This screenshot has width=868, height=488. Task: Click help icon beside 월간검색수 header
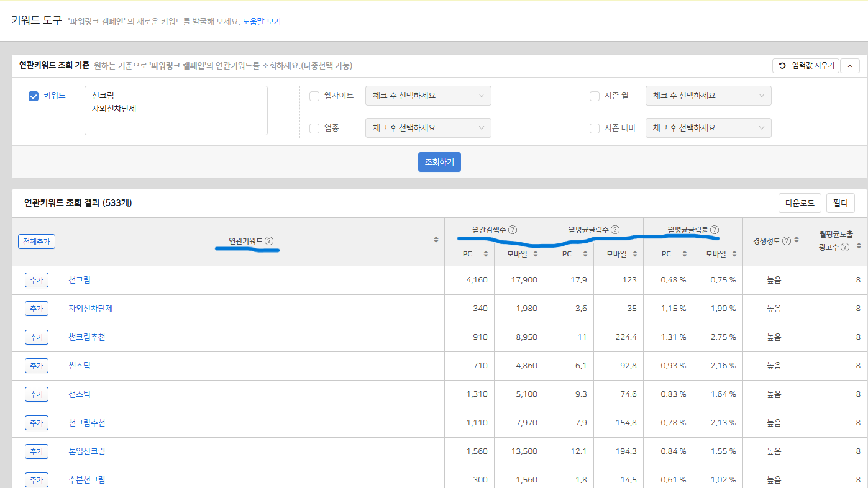pyautogui.click(x=513, y=230)
